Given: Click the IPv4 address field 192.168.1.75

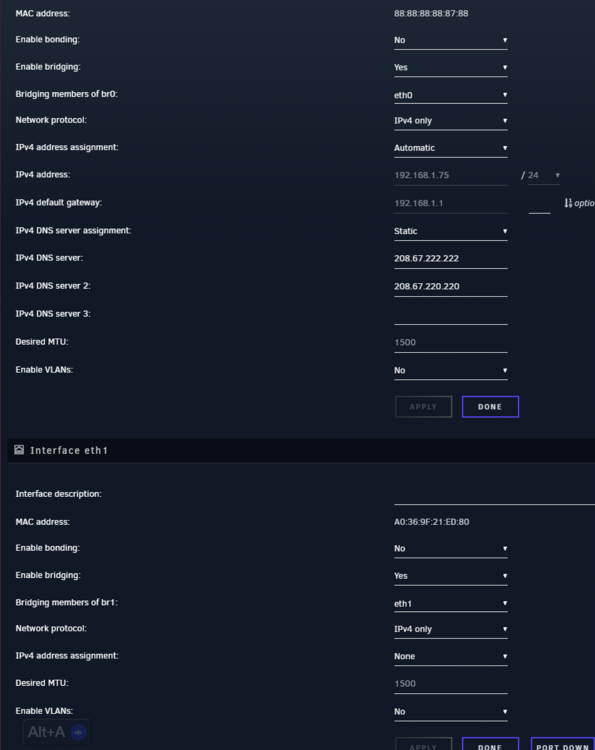Looking at the screenshot, I should [x=451, y=176].
